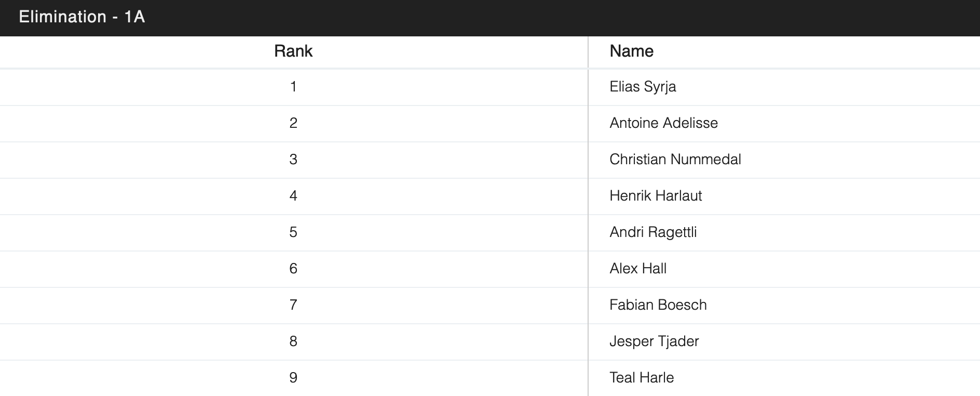Click rank number 1 cell
This screenshot has height=396, width=980.
tap(293, 87)
